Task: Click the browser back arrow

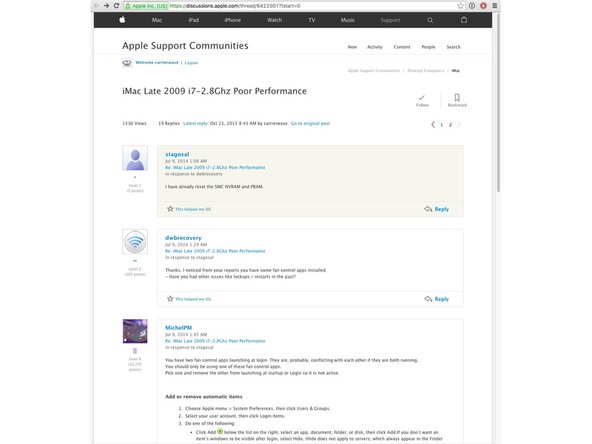Action: [97, 6]
